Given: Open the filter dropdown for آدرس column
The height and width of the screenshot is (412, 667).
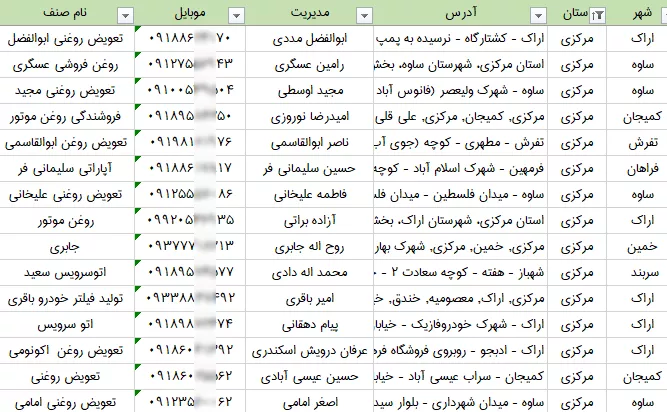Looking at the screenshot, I should point(539,16).
